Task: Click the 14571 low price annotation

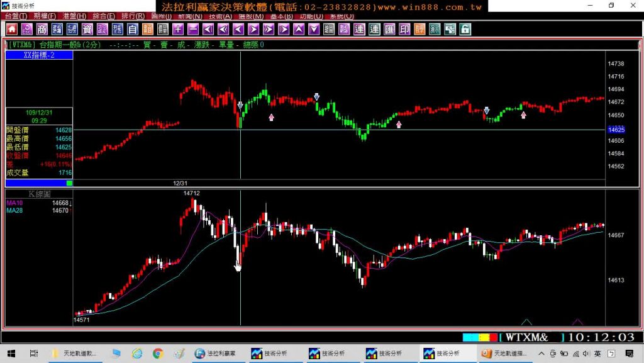Action: (81, 320)
